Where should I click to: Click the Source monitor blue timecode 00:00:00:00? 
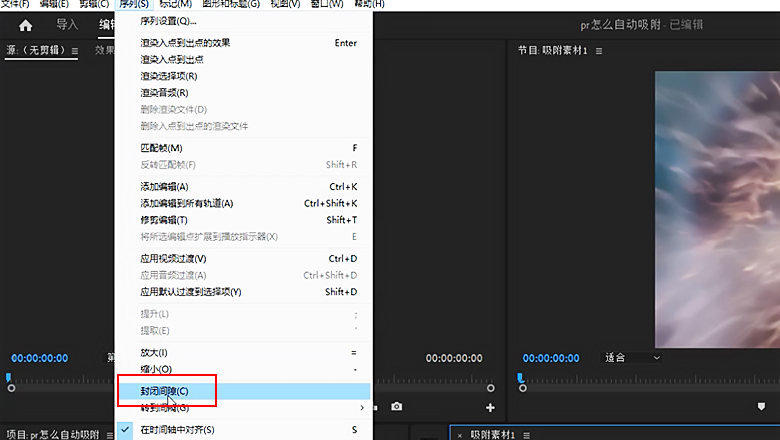40,358
